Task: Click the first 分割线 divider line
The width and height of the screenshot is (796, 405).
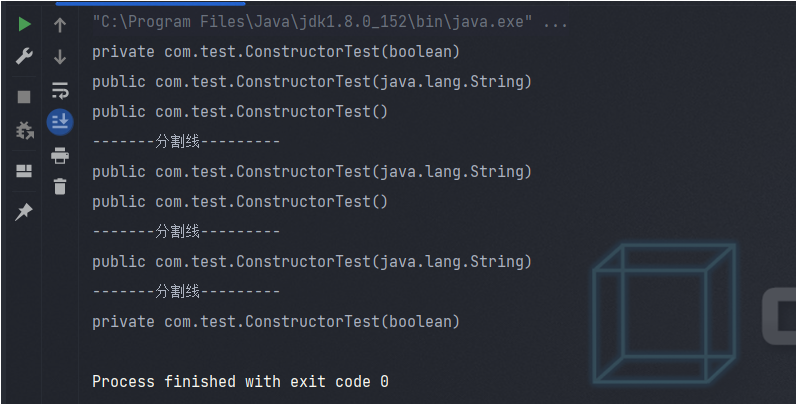Action: pos(186,141)
